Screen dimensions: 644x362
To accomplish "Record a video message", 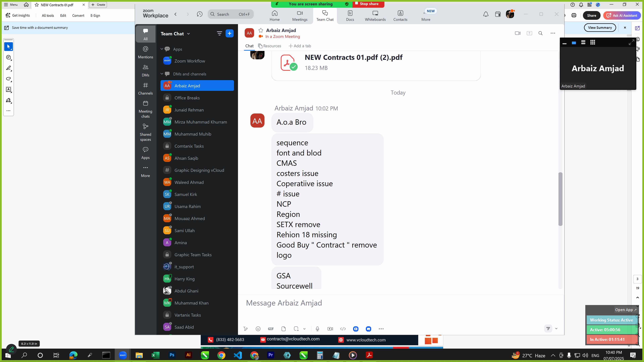I will click(330, 329).
